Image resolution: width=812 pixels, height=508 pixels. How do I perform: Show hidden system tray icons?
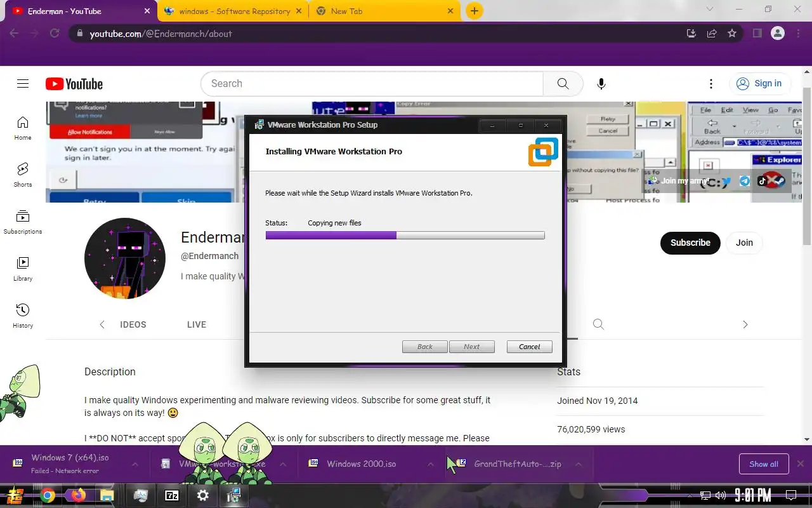pyautogui.click(x=690, y=496)
